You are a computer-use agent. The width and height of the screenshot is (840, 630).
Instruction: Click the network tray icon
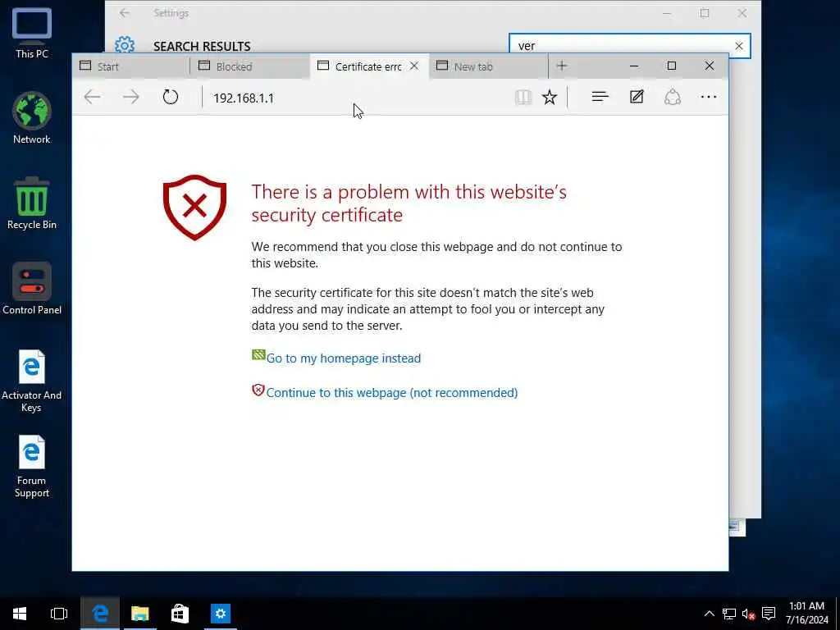728,614
